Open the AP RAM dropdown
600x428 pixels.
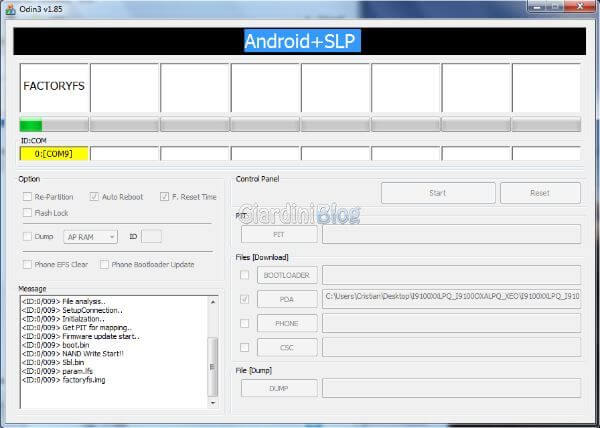(x=91, y=237)
